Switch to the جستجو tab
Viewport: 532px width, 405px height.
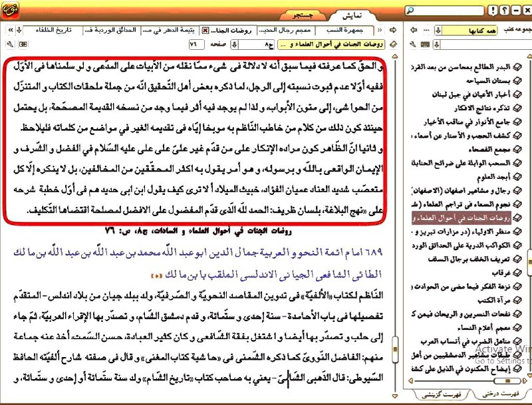pyautogui.click(x=303, y=15)
